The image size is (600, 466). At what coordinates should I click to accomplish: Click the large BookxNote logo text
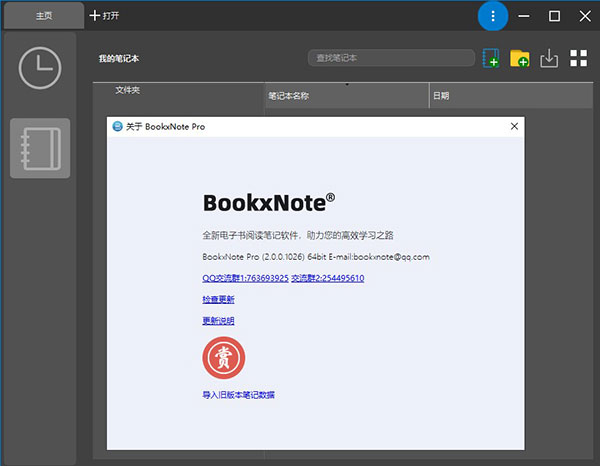269,202
